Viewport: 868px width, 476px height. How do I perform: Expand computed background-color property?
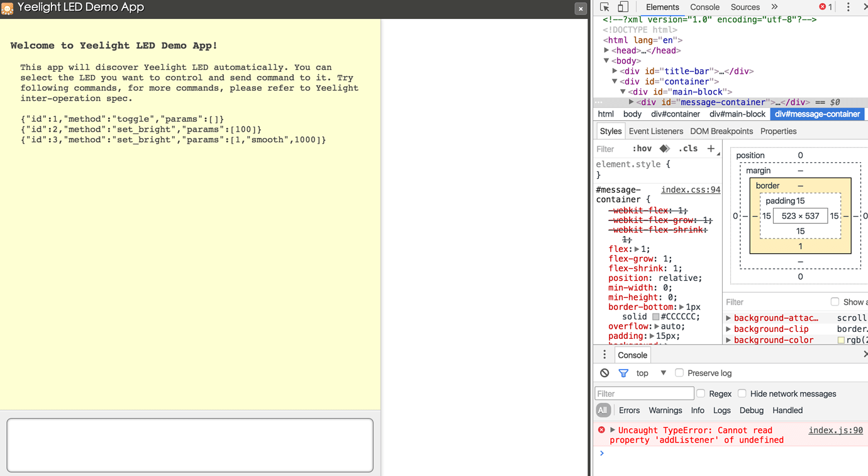tap(728, 340)
